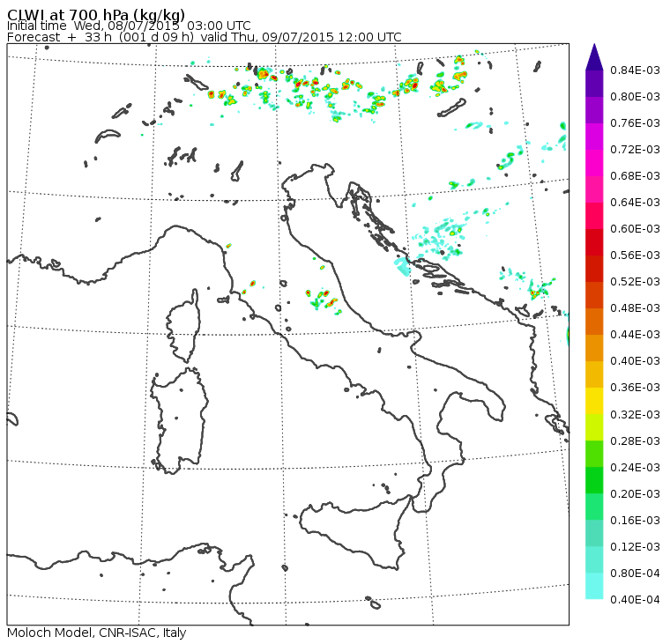Viewport: 670px width, 644px height.
Task: Click the island of Corsica on the map
Action: [x=184, y=327]
